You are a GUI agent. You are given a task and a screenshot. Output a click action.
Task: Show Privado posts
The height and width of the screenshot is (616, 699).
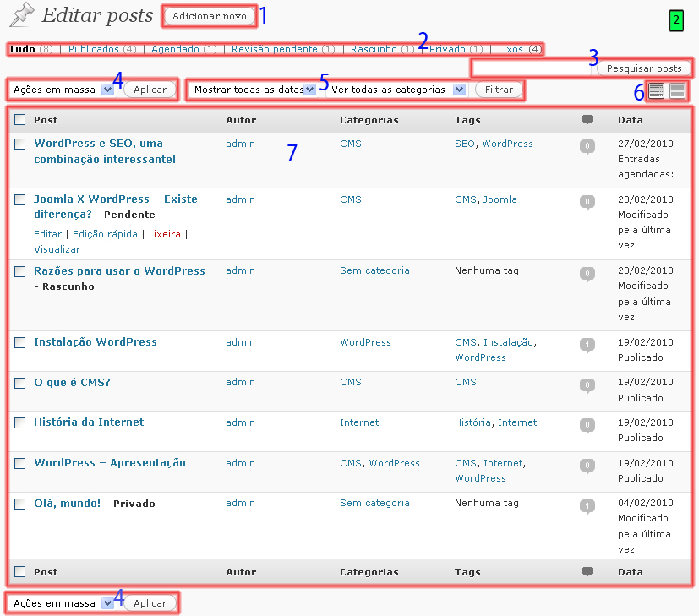(x=447, y=49)
